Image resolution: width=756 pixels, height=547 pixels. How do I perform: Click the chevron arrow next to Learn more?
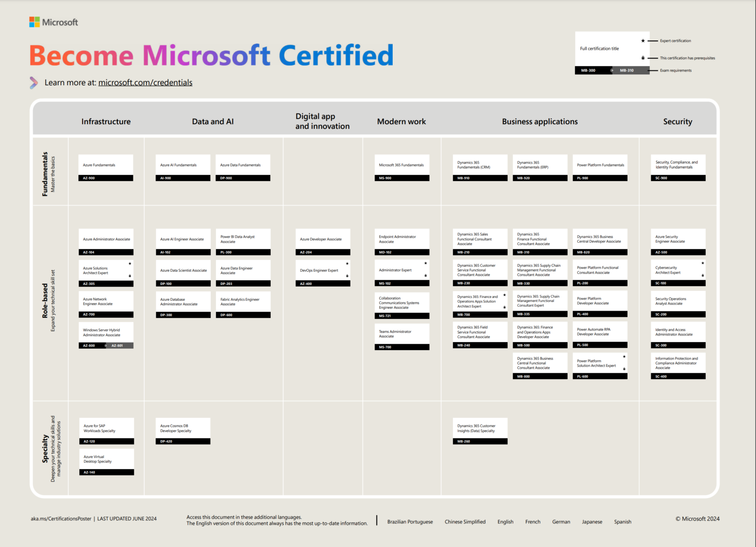click(x=33, y=83)
